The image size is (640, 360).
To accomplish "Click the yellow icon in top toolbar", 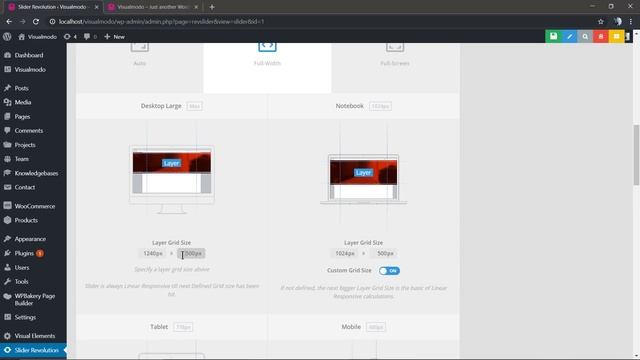I will pyautogui.click(x=616, y=36).
